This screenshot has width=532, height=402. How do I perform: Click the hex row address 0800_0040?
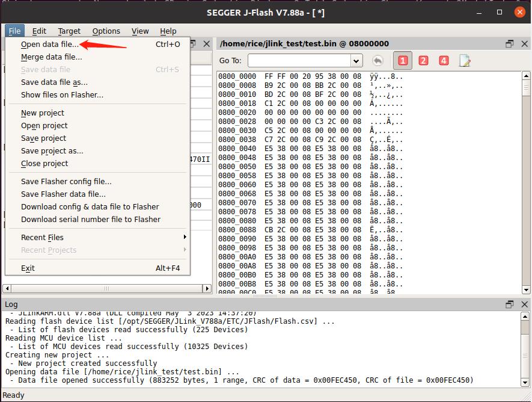(237, 149)
